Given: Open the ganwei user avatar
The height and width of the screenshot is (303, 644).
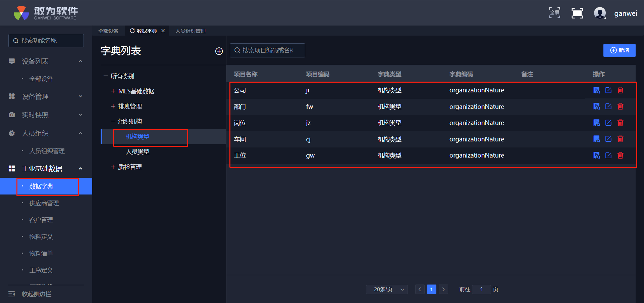Looking at the screenshot, I should click(600, 13).
